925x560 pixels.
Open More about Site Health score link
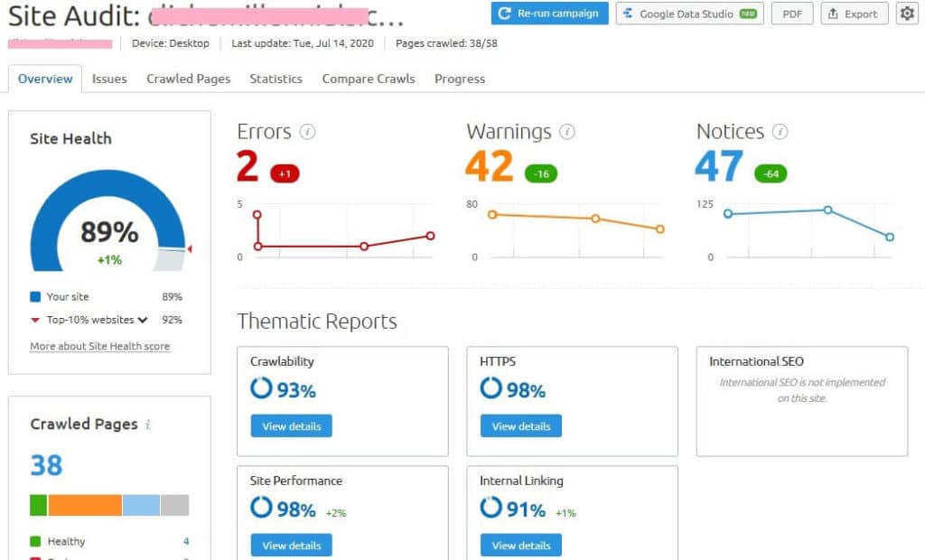[99, 346]
